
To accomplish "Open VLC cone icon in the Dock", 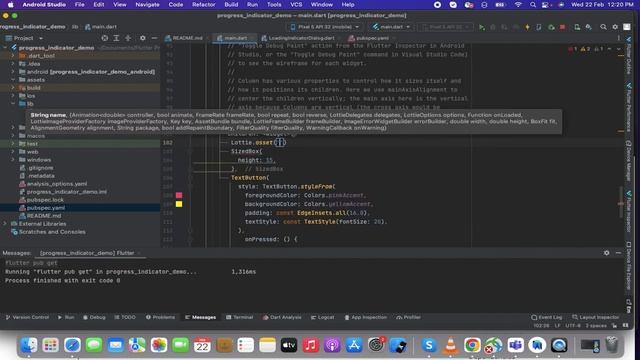I will (x=451, y=345).
